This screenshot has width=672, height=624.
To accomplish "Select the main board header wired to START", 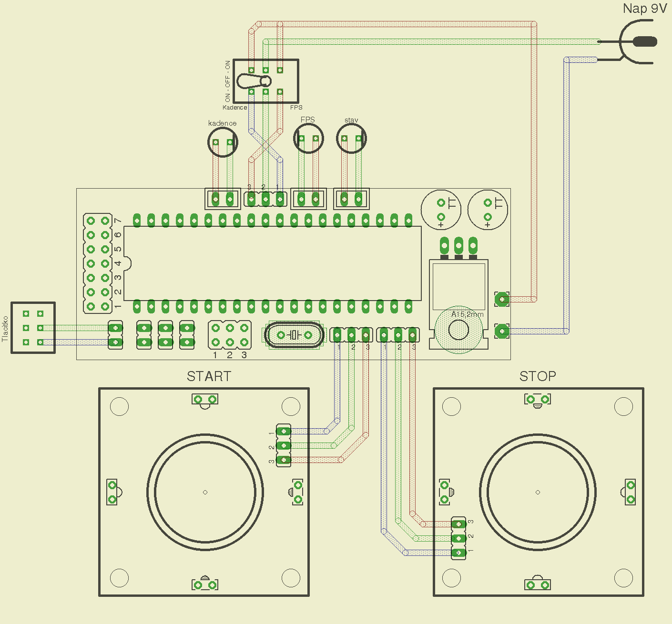I will point(351,335).
